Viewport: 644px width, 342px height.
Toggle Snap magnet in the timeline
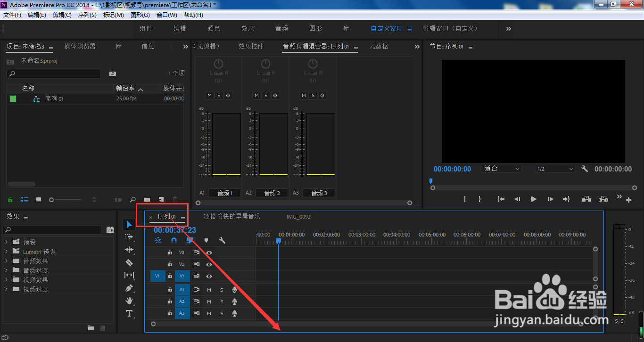173,240
